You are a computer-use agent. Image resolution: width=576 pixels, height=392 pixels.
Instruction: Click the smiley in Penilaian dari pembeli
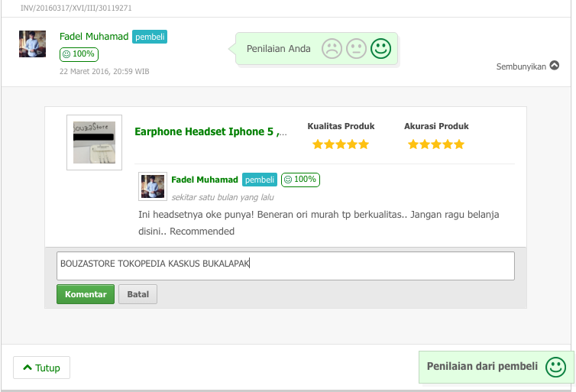click(x=555, y=367)
